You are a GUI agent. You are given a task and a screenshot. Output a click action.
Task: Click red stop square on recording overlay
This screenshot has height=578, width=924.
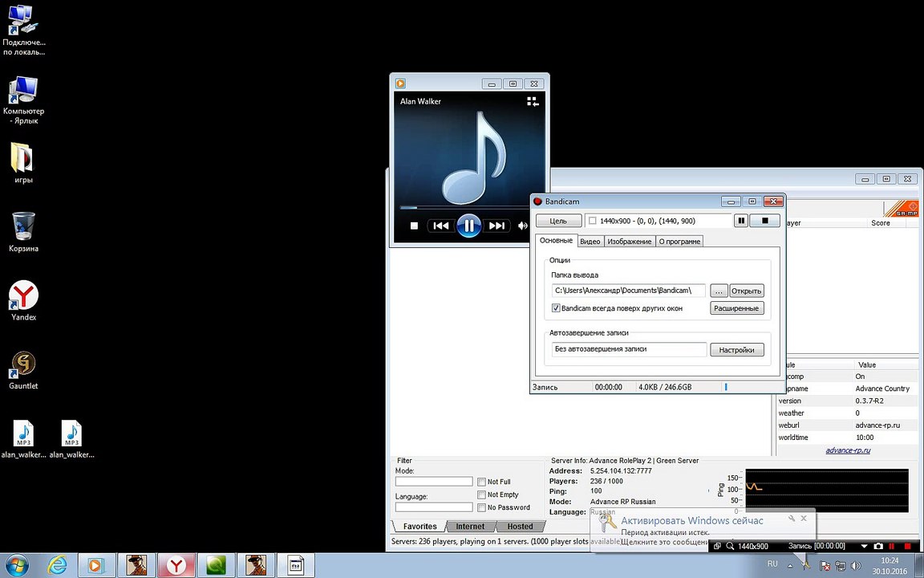coord(907,547)
